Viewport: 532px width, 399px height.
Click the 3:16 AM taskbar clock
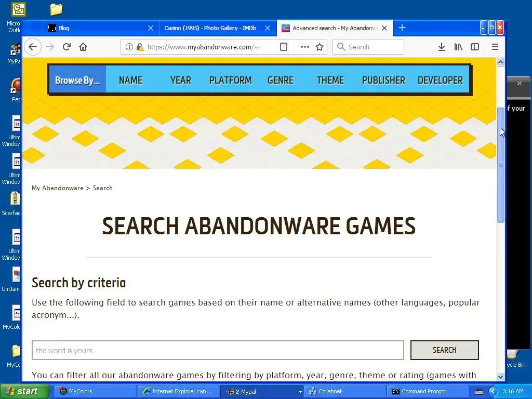click(x=513, y=391)
